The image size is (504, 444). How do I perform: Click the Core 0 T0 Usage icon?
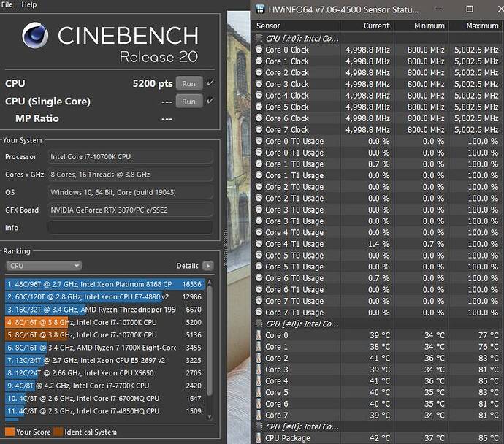259,141
